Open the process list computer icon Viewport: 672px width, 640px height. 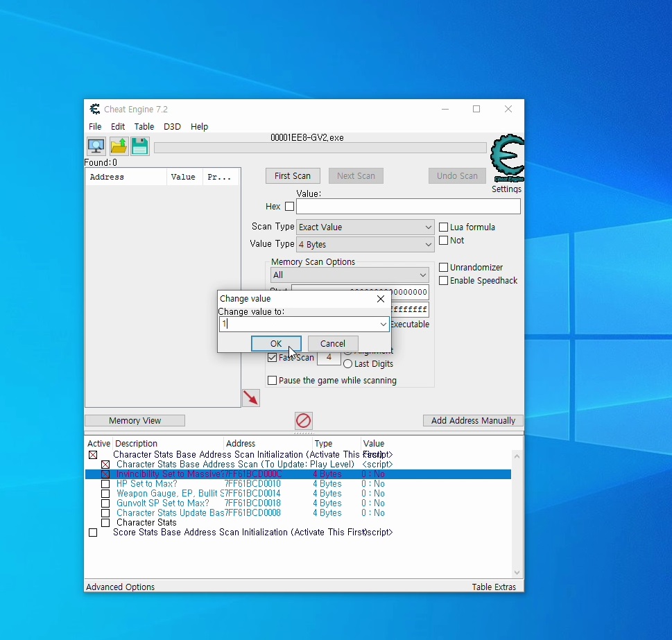pos(96,146)
